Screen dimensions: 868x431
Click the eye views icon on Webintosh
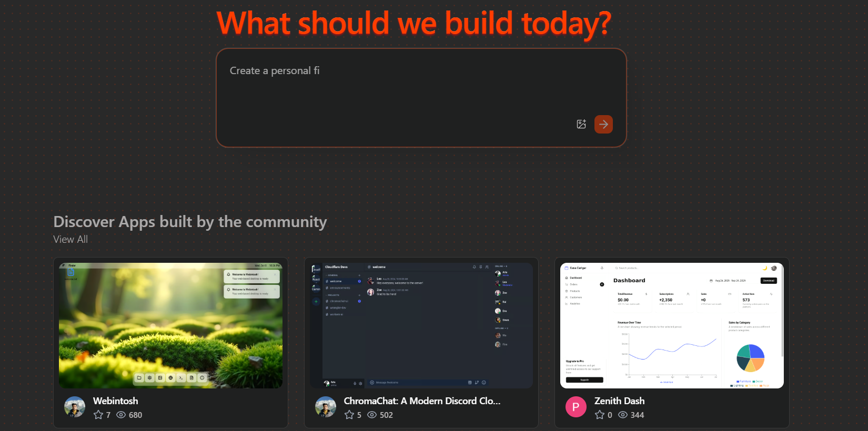(121, 415)
